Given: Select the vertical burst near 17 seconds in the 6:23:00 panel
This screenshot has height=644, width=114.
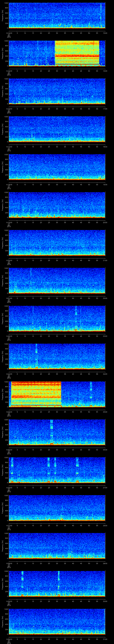Looking at the screenshot, I should click(x=36, y=356).
